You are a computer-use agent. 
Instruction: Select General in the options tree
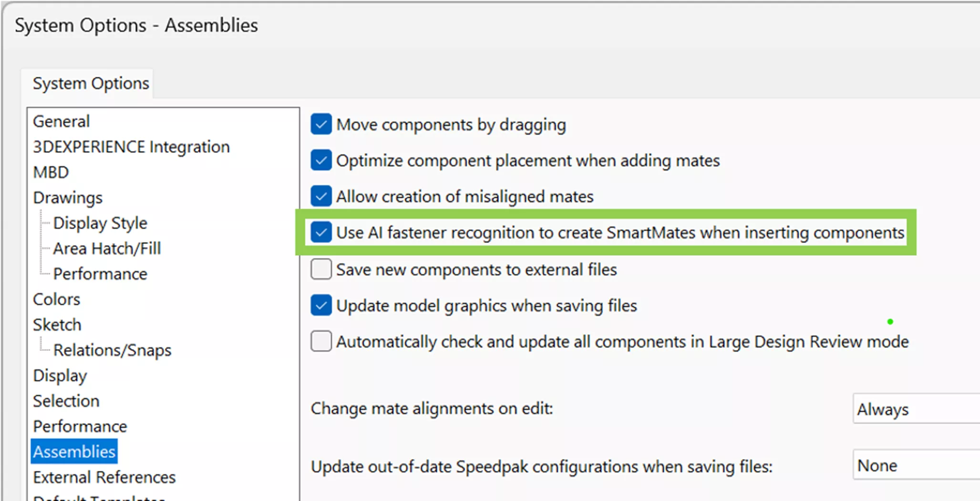click(61, 122)
